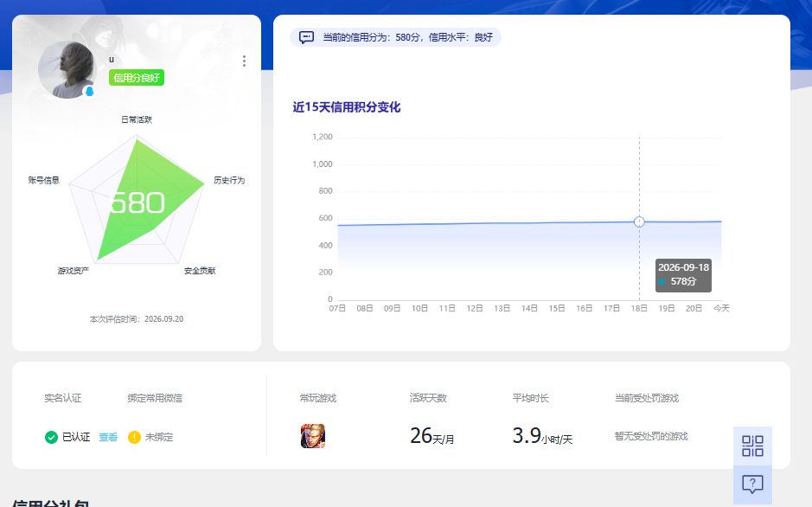Click the 游戏资产 radar axis label
The image size is (812, 507).
pyautogui.click(x=73, y=271)
